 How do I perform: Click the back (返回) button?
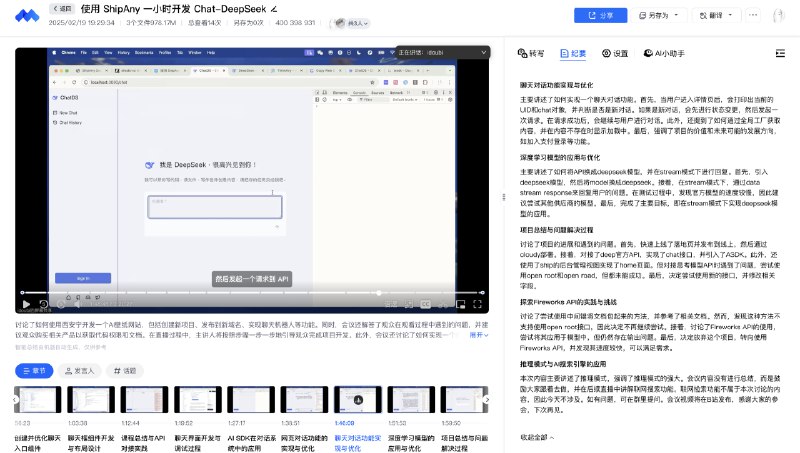pos(62,9)
